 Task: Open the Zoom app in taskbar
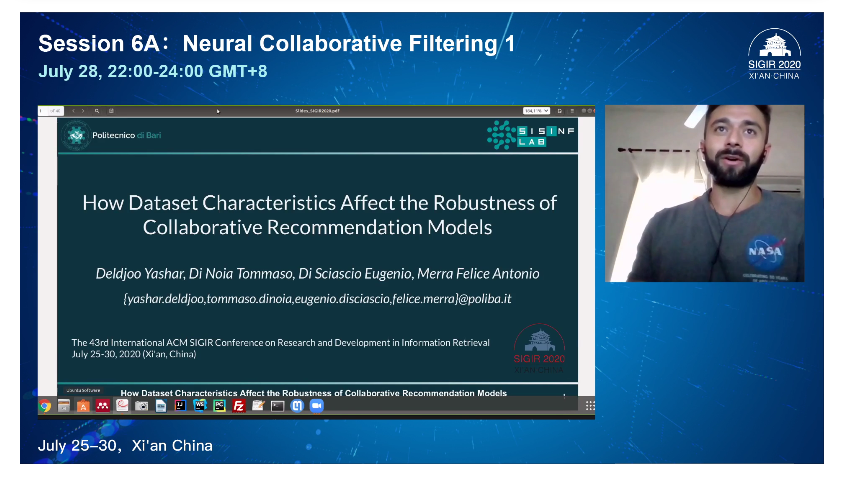coord(317,406)
